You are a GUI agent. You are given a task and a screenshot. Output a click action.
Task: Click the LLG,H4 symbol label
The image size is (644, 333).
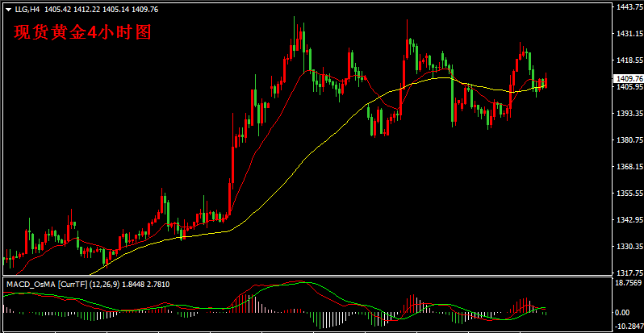click(27, 10)
